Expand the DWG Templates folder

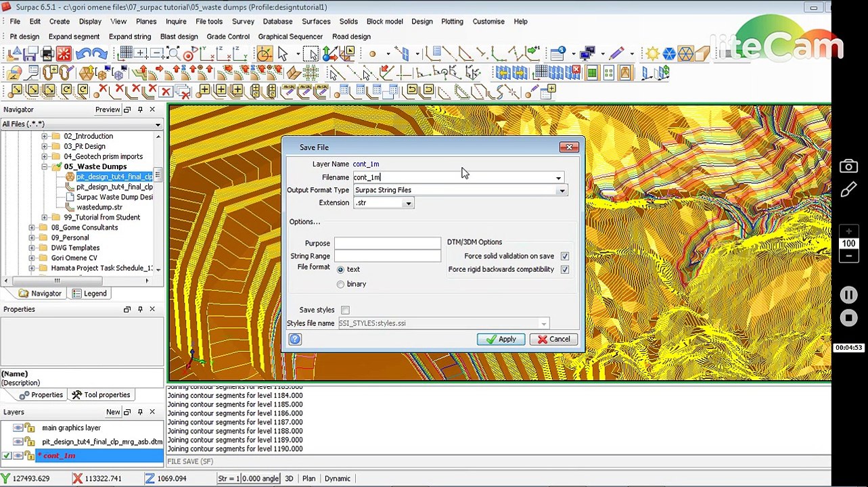(x=32, y=248)
